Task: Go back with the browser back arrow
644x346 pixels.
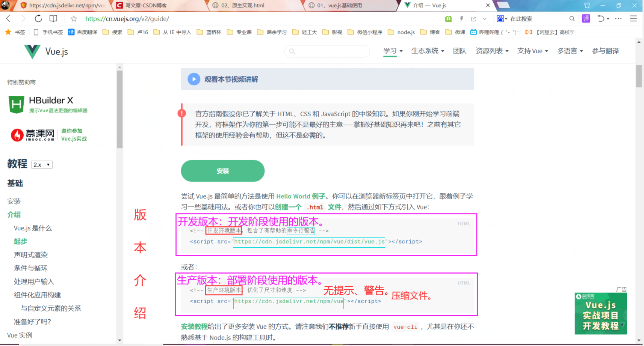Action: tap(8, 18)
